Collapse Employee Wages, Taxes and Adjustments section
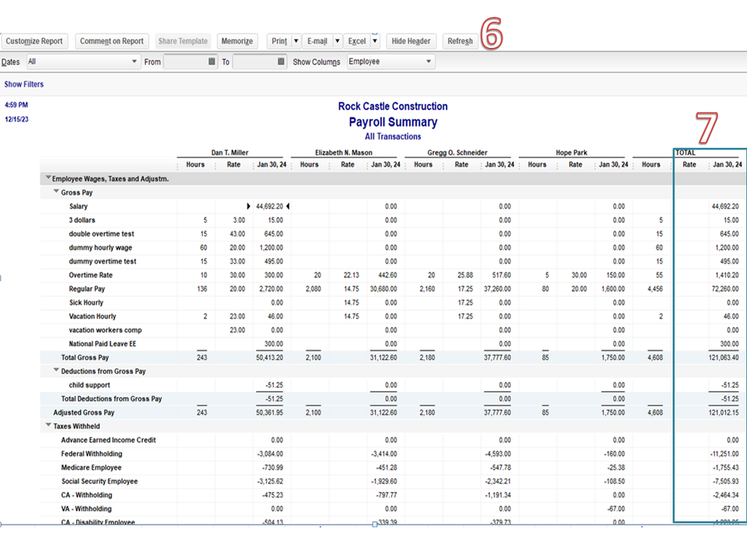This screenshot has height=560, width=747. pos(49,179)
